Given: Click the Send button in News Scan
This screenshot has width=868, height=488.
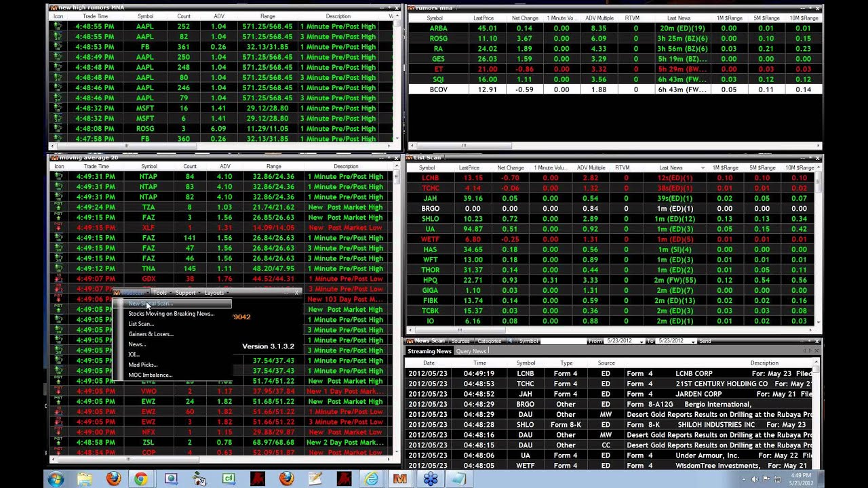Looking at the screenshot, I should [705, 341].
